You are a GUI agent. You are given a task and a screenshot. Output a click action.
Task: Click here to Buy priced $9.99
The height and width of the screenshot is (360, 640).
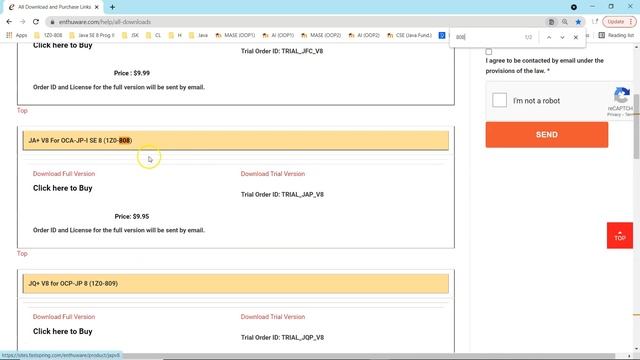point(62,45)
